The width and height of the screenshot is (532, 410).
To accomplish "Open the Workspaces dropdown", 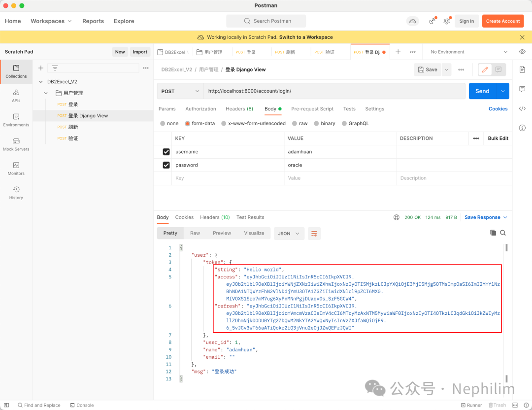I will 51,21.
